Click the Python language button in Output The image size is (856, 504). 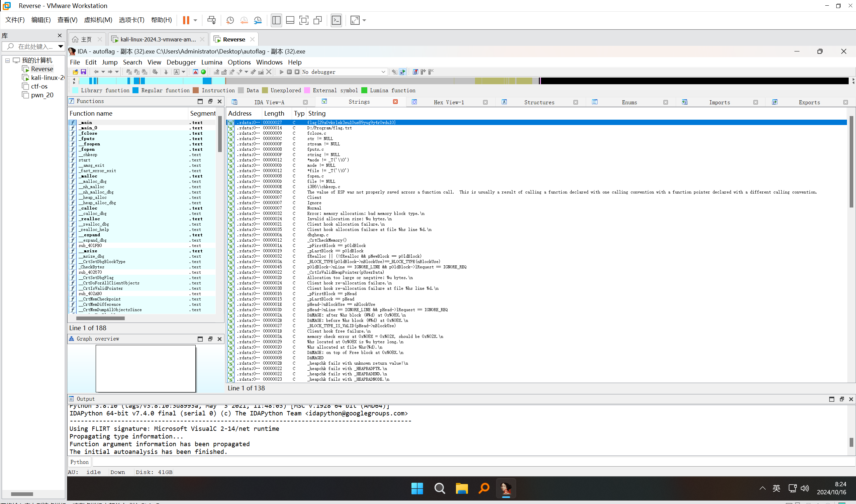tap(80, 462)
